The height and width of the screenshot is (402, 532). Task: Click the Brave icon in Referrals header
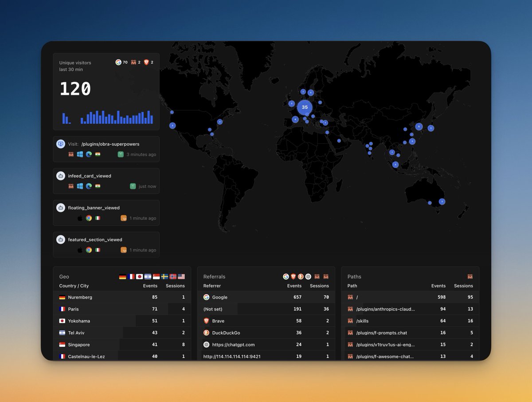click(293, 276)
